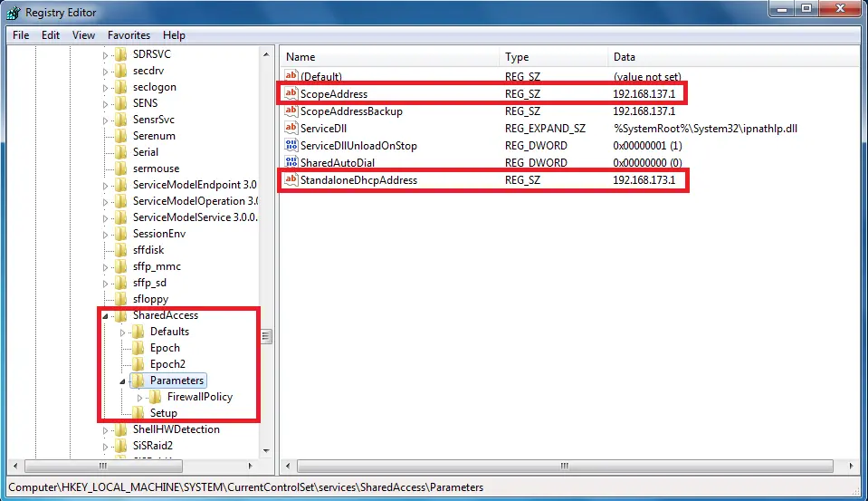Image resolution: width=868 pixels, height=501 pixels.
Task: Collapse the SharedAccess tree node
Action: 105,316
